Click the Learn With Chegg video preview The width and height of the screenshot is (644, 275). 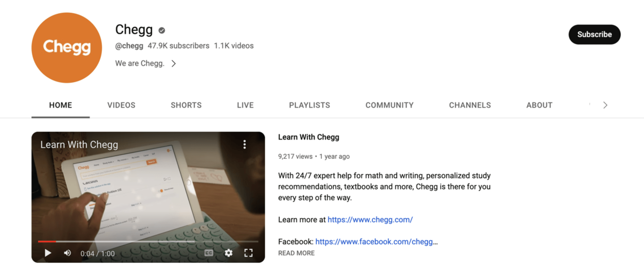(x=148, y=197)
